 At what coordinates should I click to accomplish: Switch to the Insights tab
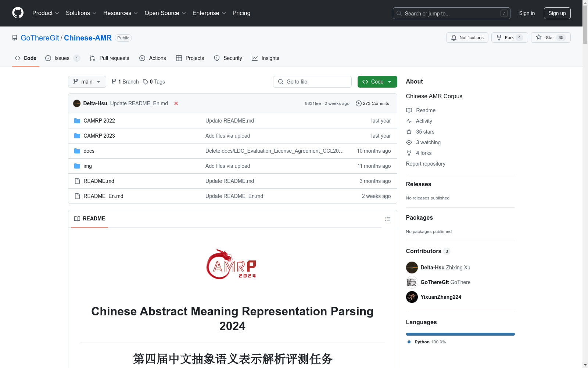coord(265,58)
